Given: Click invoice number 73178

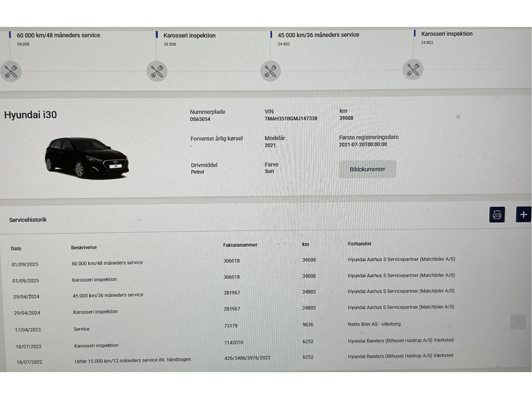Looking at the screenshot, I should 231,326.
